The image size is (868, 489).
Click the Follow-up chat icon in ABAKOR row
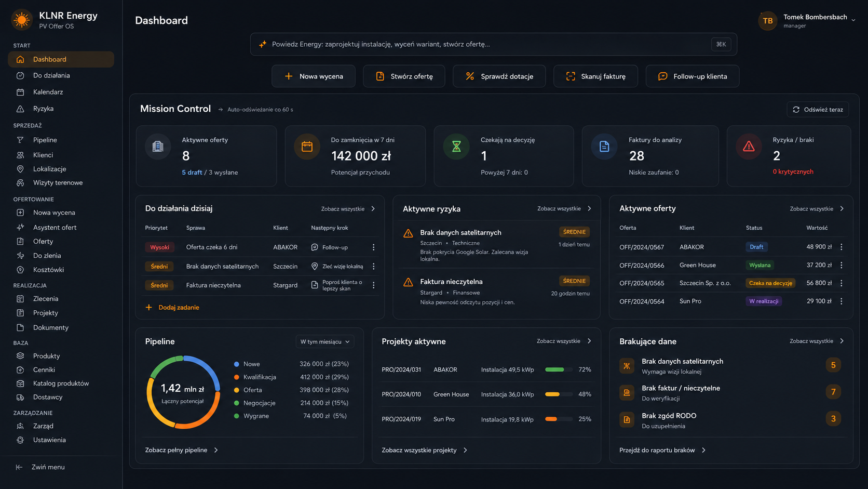pyautogui.click(x=315, y=247)
